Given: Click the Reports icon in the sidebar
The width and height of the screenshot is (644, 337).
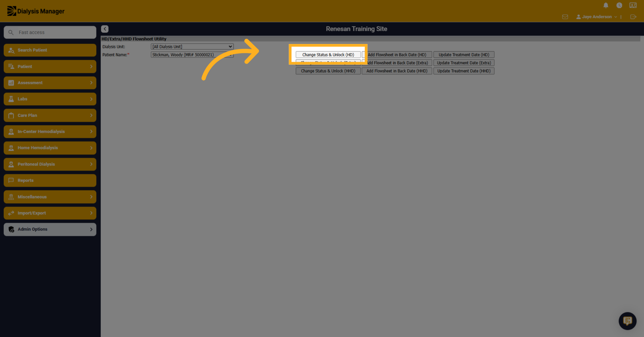Looking at the screenshot, I should [11, 180].
